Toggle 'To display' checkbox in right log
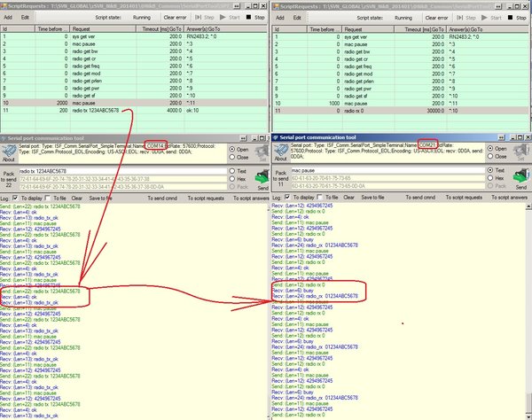This screenshot has height=420, width=532. pyautogui.click(x=287, y=197)
